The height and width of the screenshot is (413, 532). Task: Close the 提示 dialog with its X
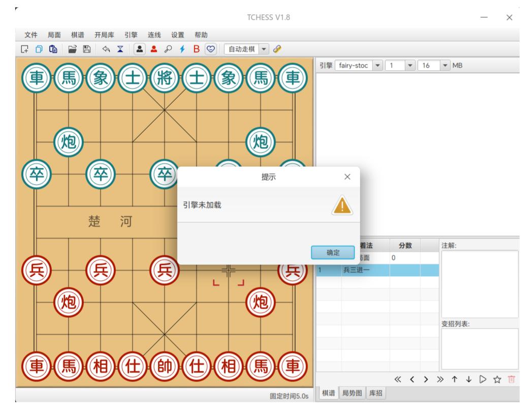click(x=347, y=176)
